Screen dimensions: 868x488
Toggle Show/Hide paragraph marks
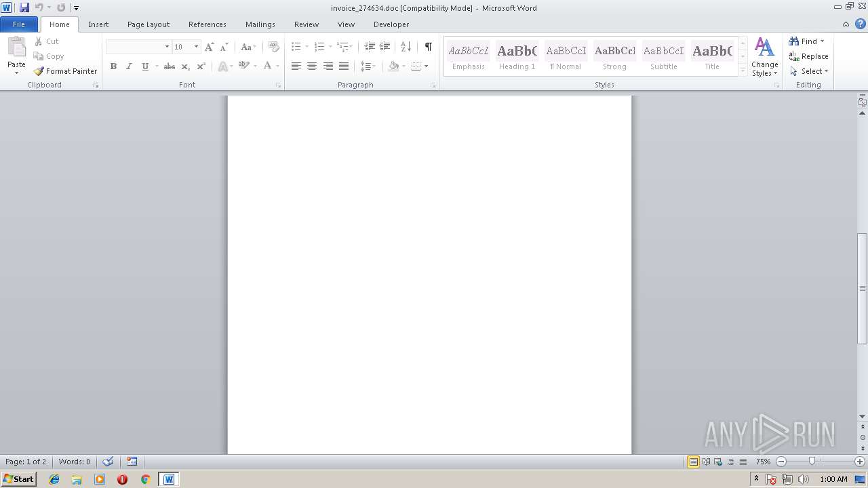click(428, 47)
